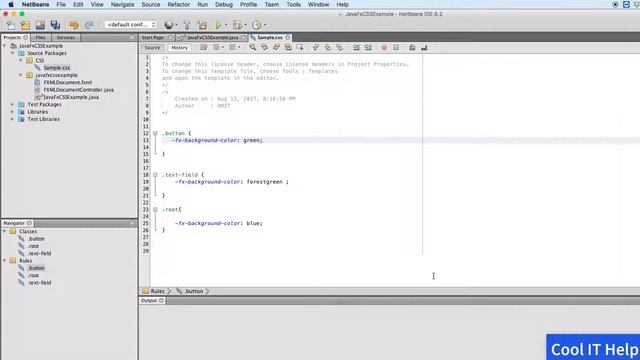The width and height of the screenshot is (640, 360).
Task: Switch to the Services tab
Action: coord(66,38)
